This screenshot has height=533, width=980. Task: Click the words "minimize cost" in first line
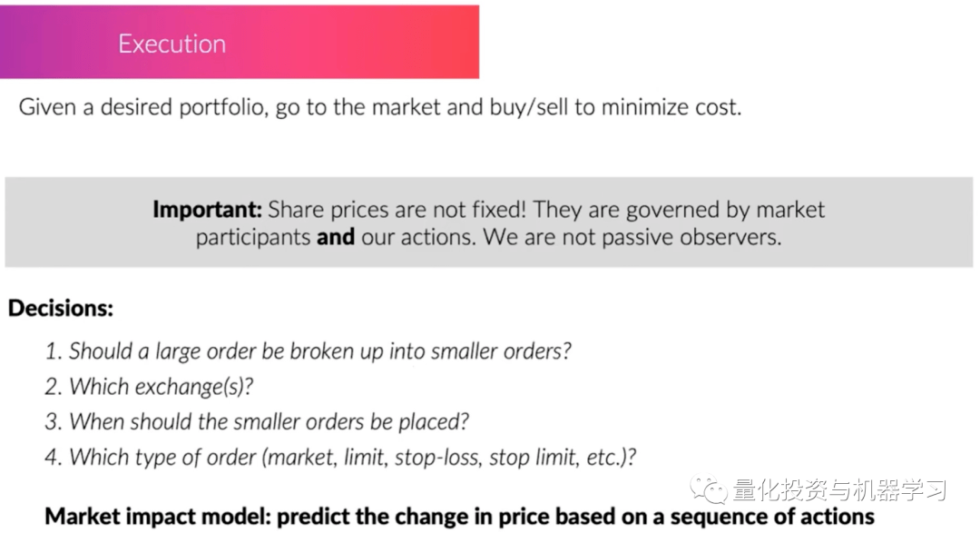click(671, 107)
